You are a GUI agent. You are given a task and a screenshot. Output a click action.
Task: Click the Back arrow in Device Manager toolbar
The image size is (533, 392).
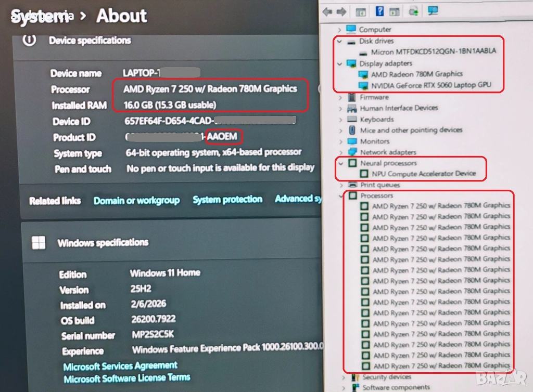click(x=327, y=11)
